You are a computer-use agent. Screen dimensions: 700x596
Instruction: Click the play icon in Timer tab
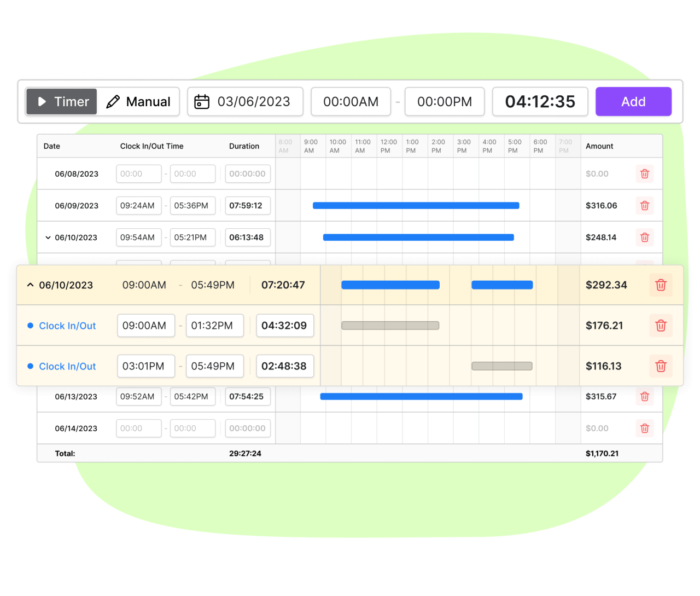point(42,101)
